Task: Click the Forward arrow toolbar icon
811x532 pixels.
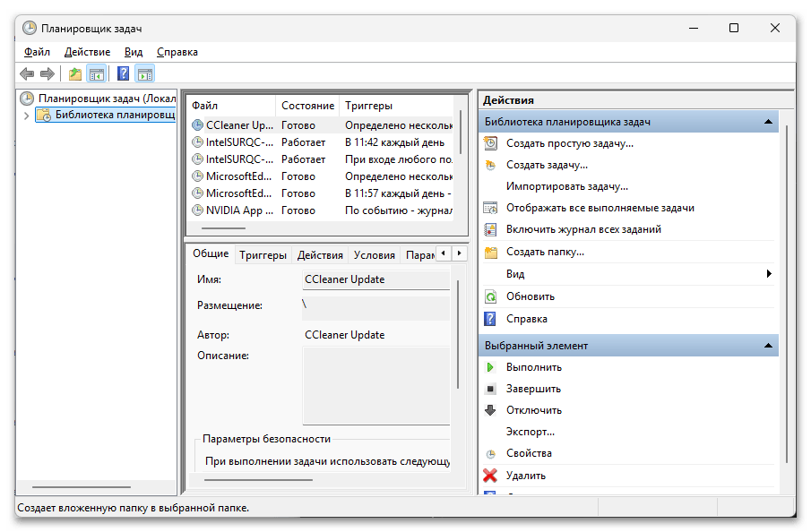Action: pos(47,74)
